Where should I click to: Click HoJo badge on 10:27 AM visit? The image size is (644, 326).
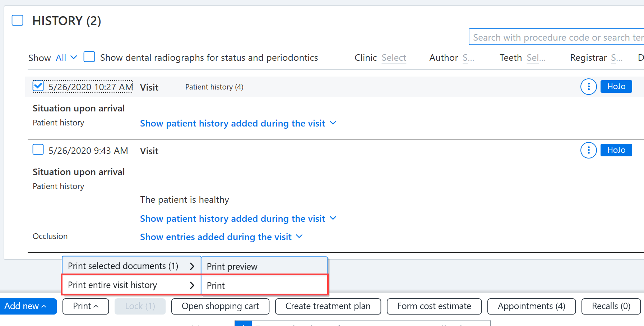click(x=616, y=87)
